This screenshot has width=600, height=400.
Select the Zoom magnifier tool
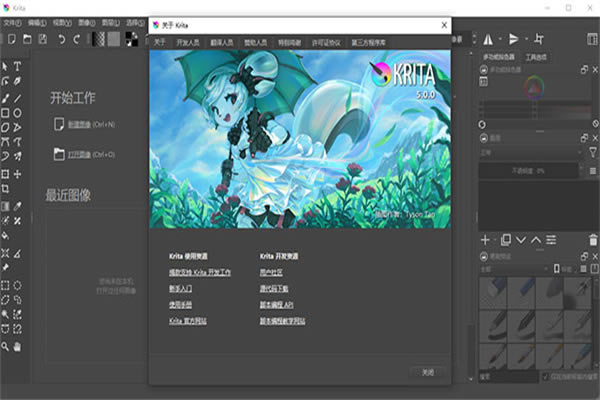(x=5, y=347)
